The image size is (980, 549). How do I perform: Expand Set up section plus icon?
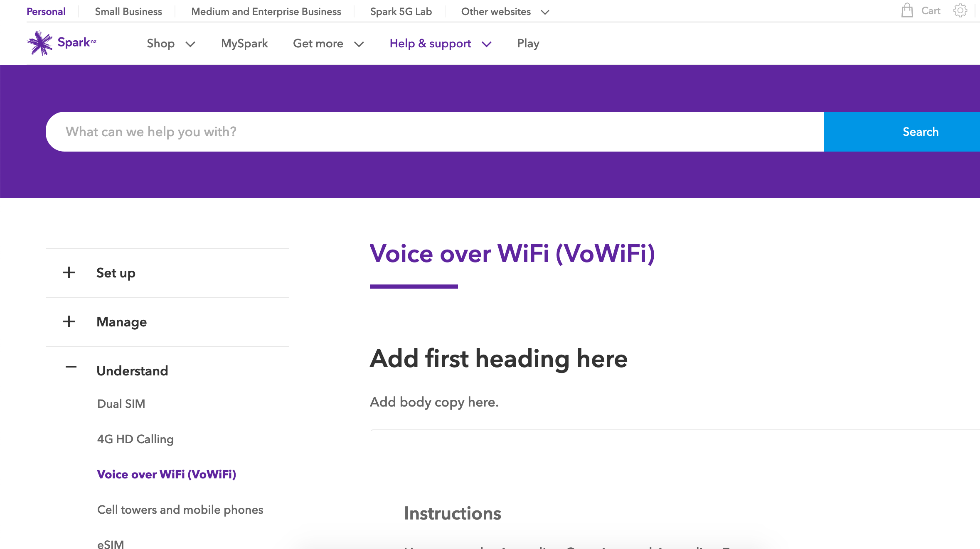pyautogui.click(x=69, y=273)
